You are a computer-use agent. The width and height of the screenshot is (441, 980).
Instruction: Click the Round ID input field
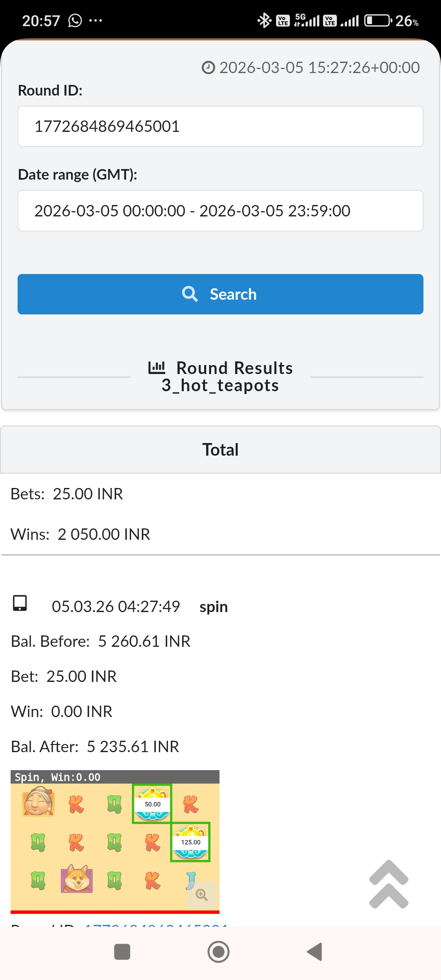[x=220, y=127]
